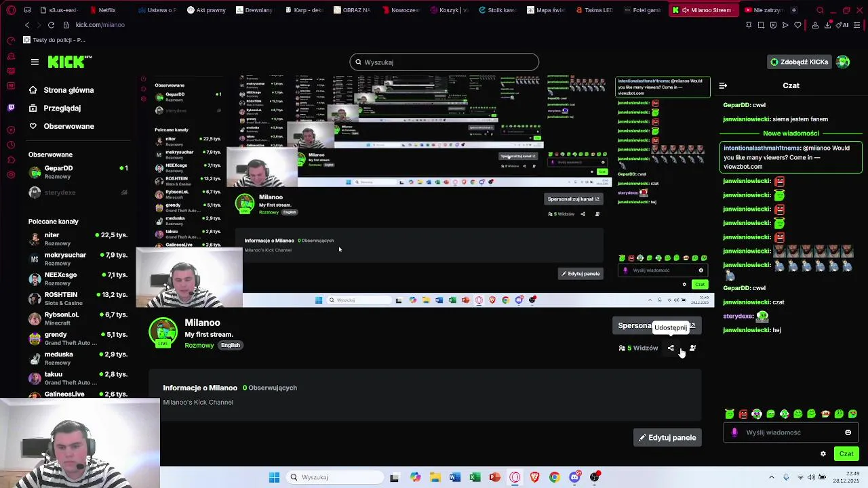Click the kick.com/milanoo address bar

100,25
